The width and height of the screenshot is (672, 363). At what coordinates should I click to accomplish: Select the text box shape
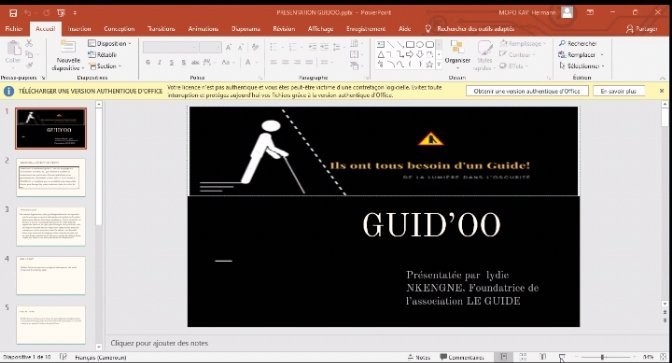tap(381, 44)
